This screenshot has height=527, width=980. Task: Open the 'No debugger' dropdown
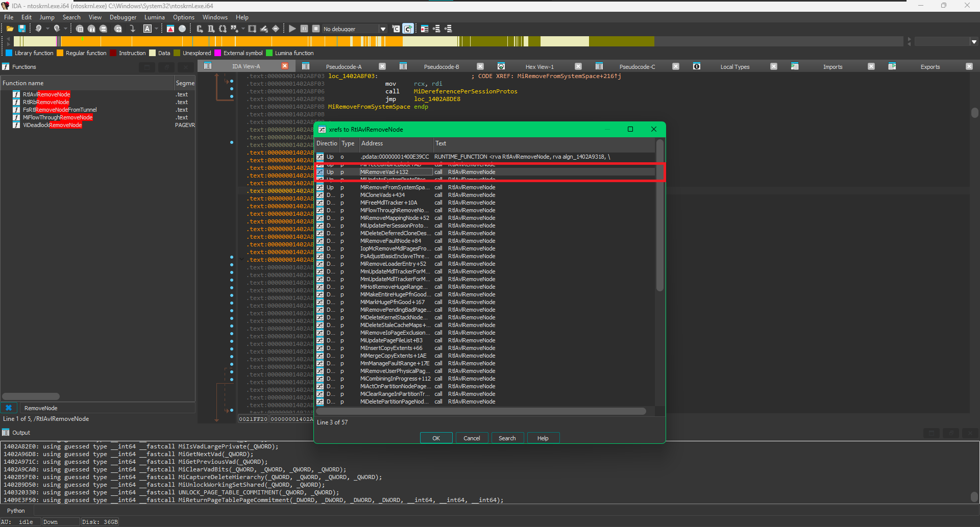(383, 29)
